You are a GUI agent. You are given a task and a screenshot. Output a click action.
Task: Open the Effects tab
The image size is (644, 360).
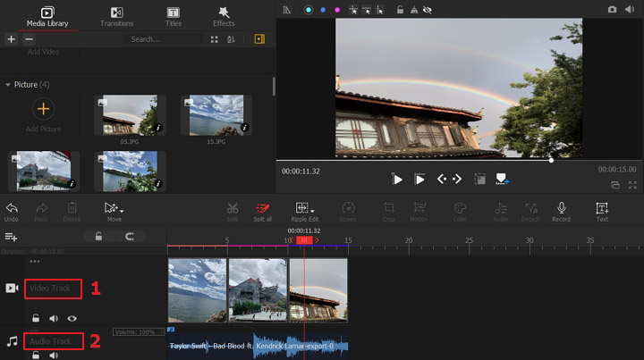pos(224,16)
